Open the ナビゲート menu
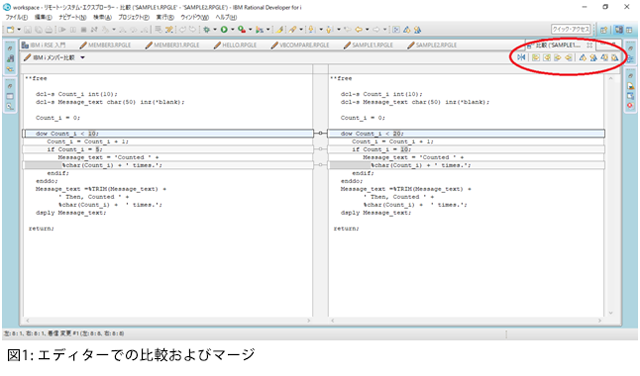The height and width of the screenshot is (376, 640). point(72,17)
